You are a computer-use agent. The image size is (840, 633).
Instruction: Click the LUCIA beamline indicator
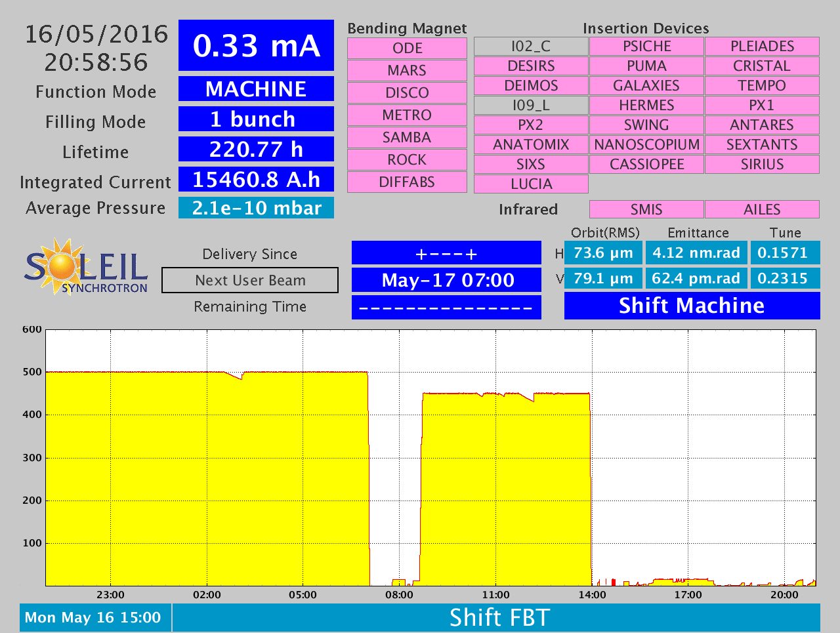(x=531, y=184)
